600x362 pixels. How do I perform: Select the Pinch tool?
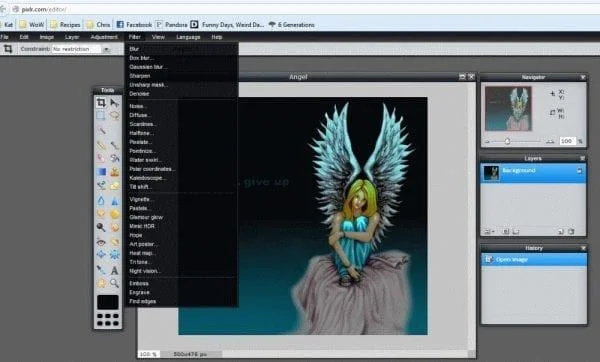114,254
